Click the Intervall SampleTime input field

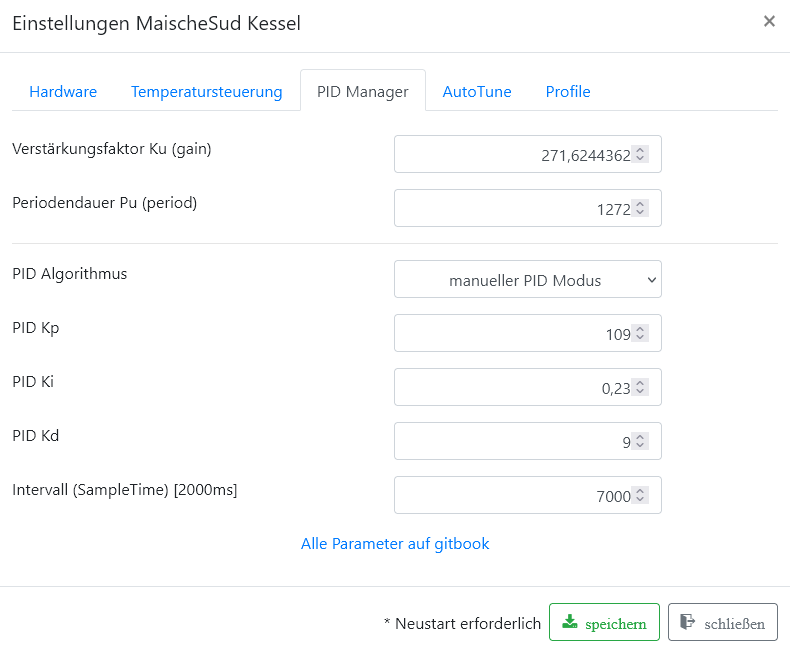point(510,496)
